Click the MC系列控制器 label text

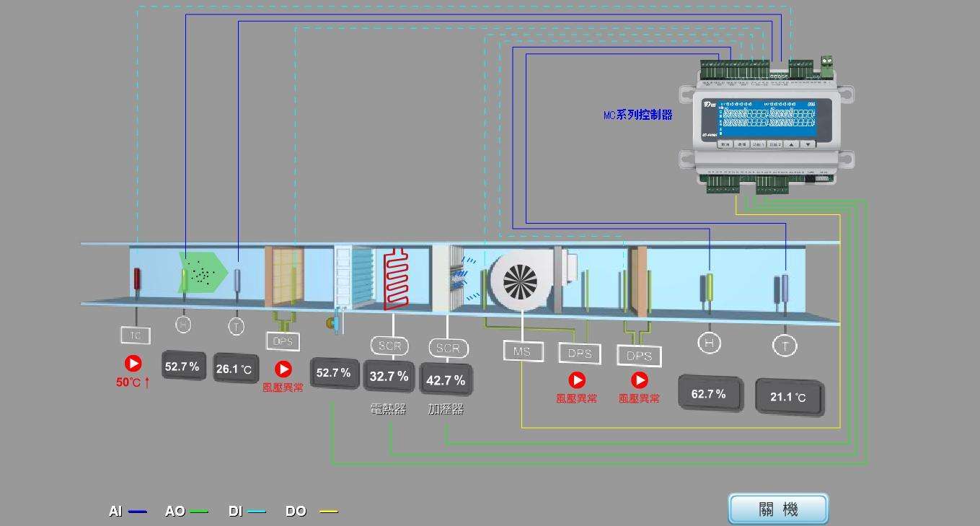click(x=637, y=115)
